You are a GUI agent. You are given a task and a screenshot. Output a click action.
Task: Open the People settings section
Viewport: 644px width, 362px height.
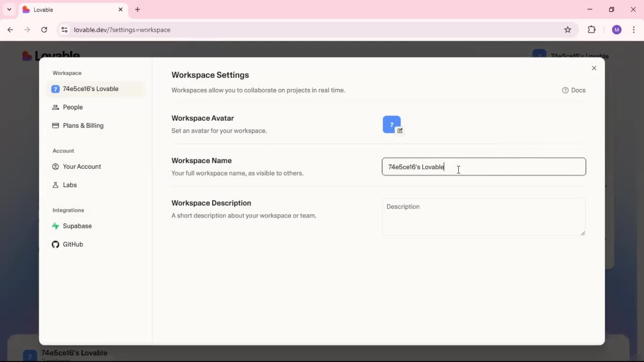click(96, 107)
